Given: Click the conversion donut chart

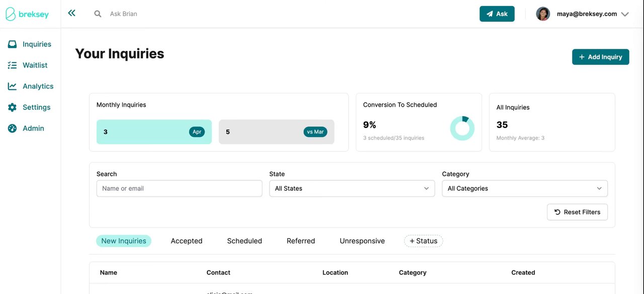Looking at the screenshot, I should (x=462, y=128).
